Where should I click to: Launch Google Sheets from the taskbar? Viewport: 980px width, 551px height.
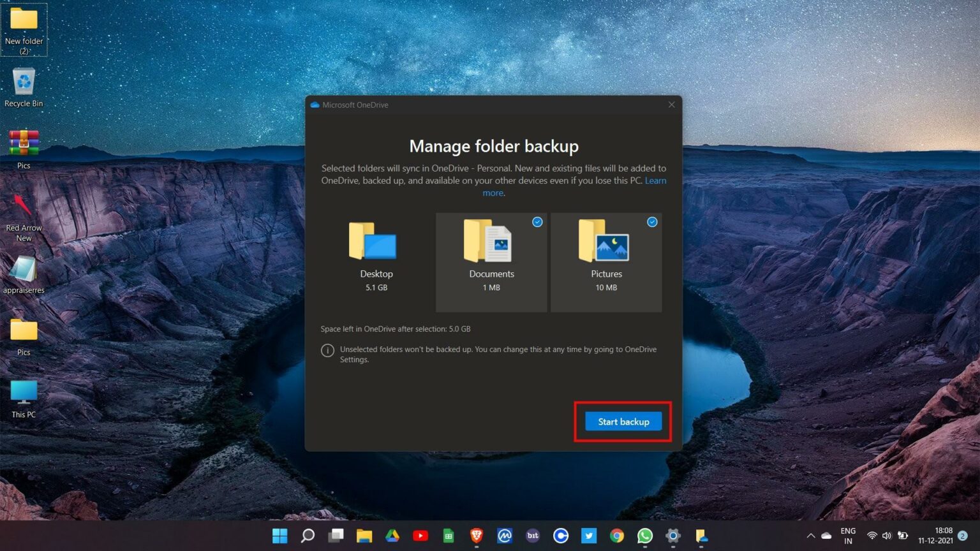coord(449,536)
